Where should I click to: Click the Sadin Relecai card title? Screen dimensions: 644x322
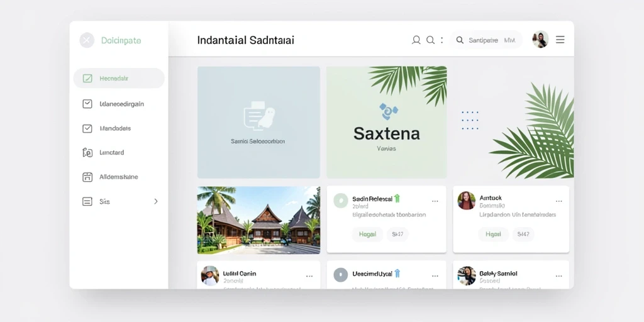372,199
